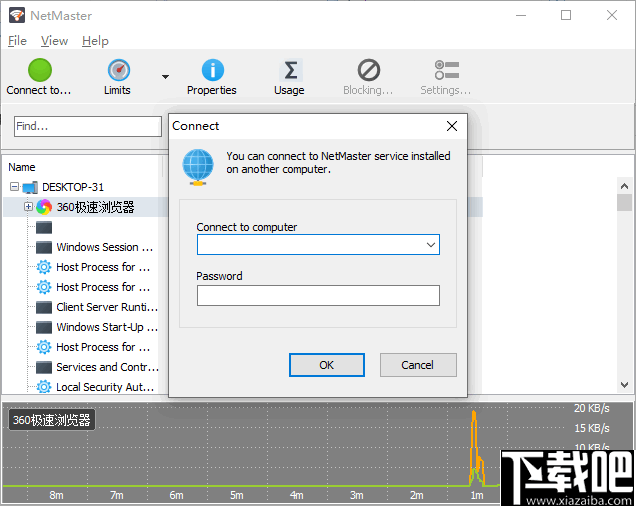Viewport: 636px width, 506px height.
Task: Open the Connect to computer combo box
Action: pyautogui.click(x=318, y=245)
